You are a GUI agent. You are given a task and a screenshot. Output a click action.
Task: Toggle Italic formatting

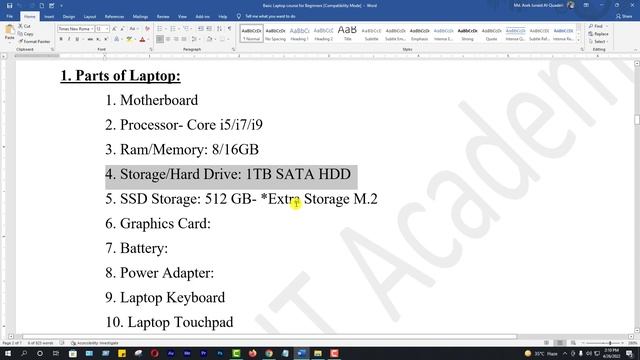[x=69, y=39]
